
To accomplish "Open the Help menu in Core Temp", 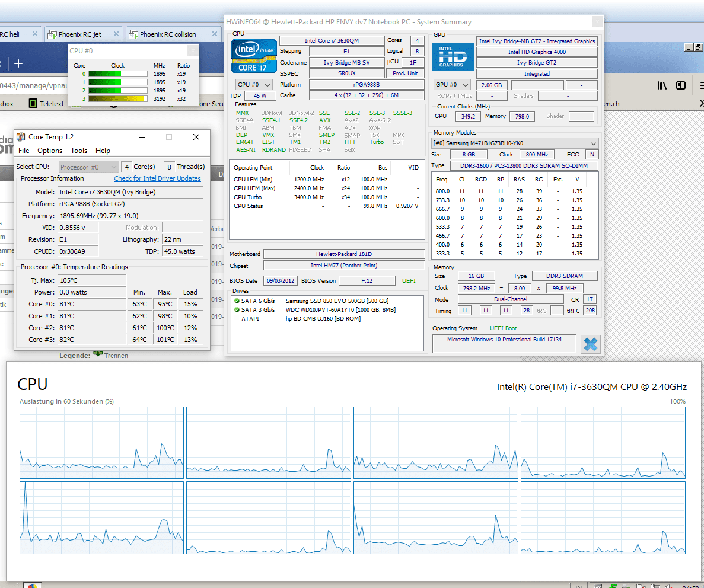I will (x=103, y=151).
